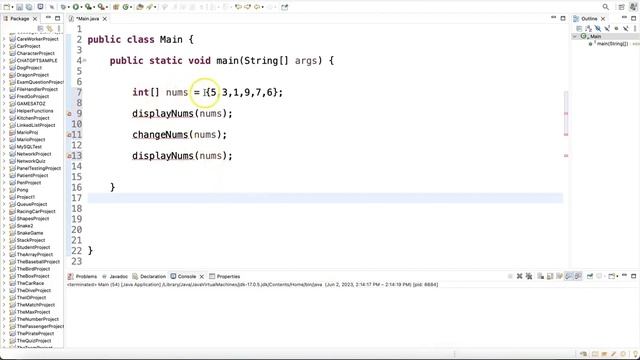Toggle Link with Editor in Package Explorer
Screen dimensions: 640x360
tap(49, 29)
